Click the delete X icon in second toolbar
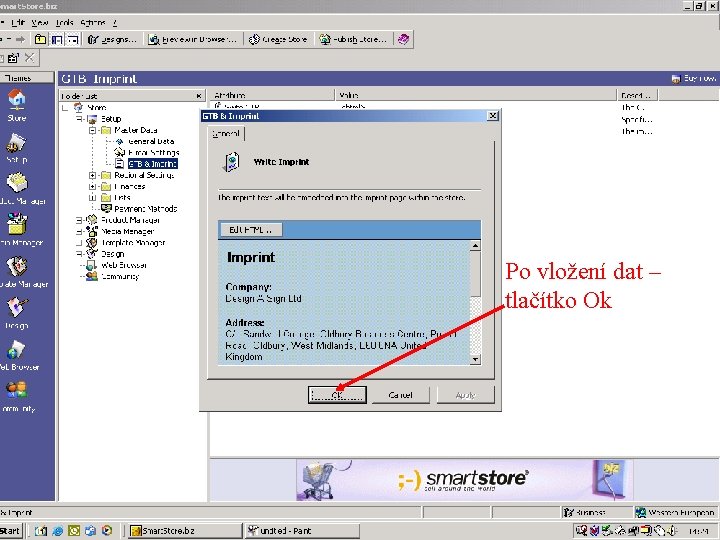 tap(29, 57)
